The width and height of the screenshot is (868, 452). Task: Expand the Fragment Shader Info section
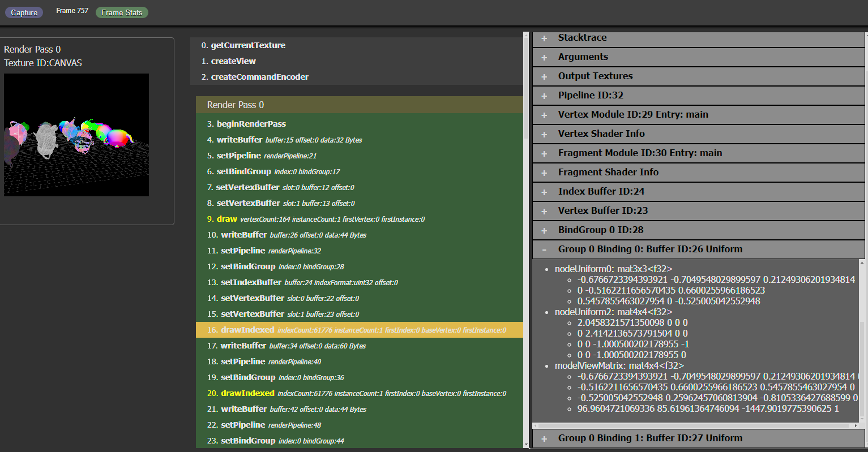click(698, 173)
